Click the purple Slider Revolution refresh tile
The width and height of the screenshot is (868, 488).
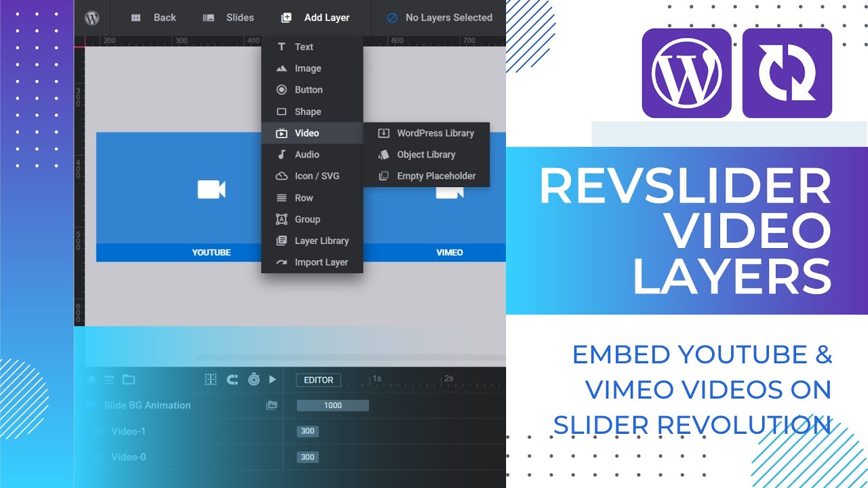[x=787, y=73]
